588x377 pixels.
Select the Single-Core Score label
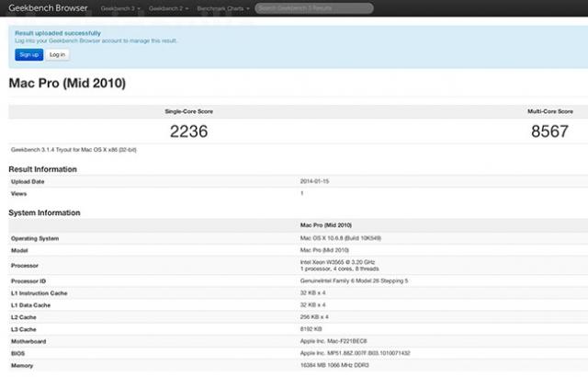coord(188,111)
